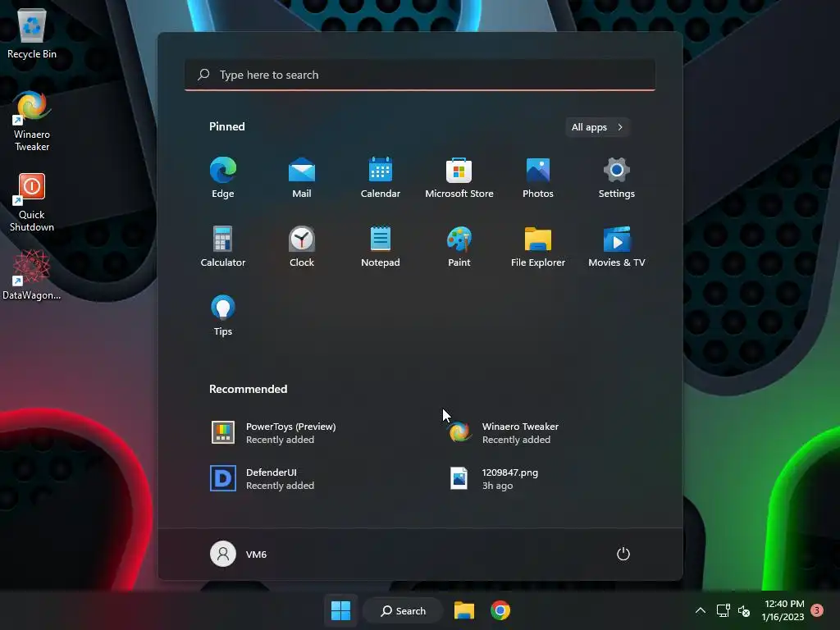
Task: Open network status in system tray
Action: point(724,610)
